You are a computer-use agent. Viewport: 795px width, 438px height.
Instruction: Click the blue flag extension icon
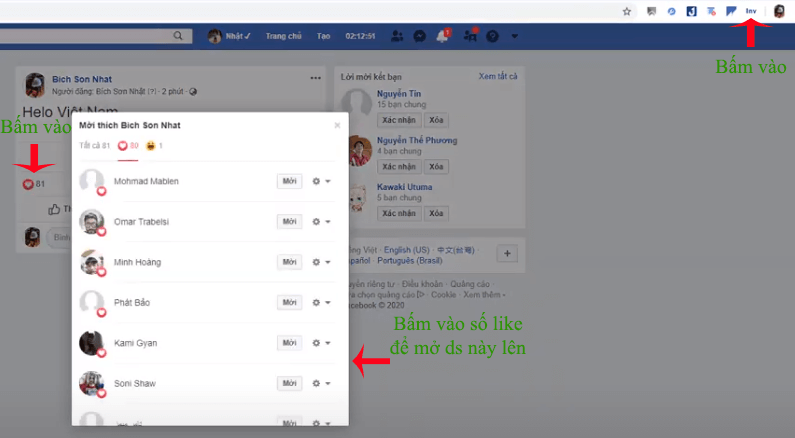pos(731,11)
